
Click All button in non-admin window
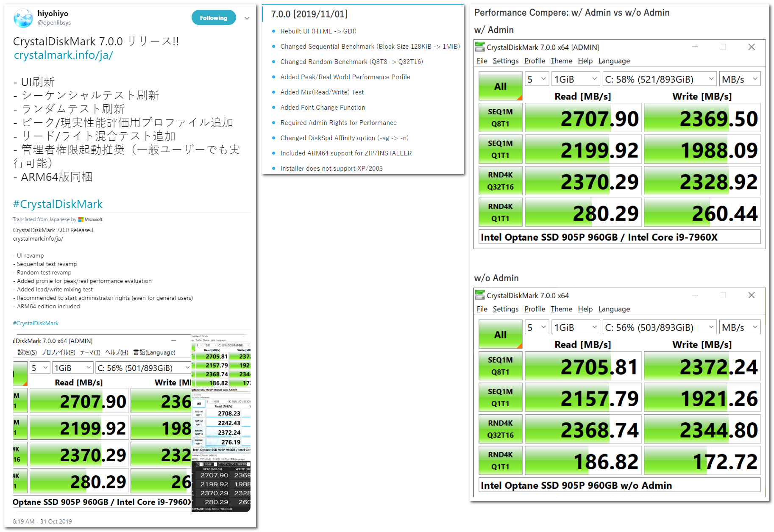point(501,334)
